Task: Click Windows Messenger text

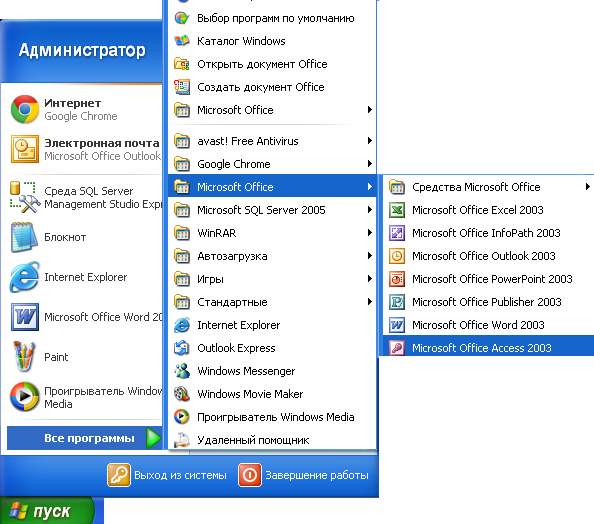Action: tap(246, 371)
